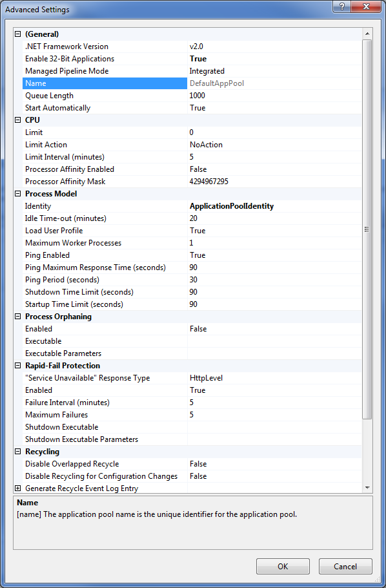Select the Maximum Failures property
Image resolution: width=386 pixels, height=588 pixels.
coord(105,415)
